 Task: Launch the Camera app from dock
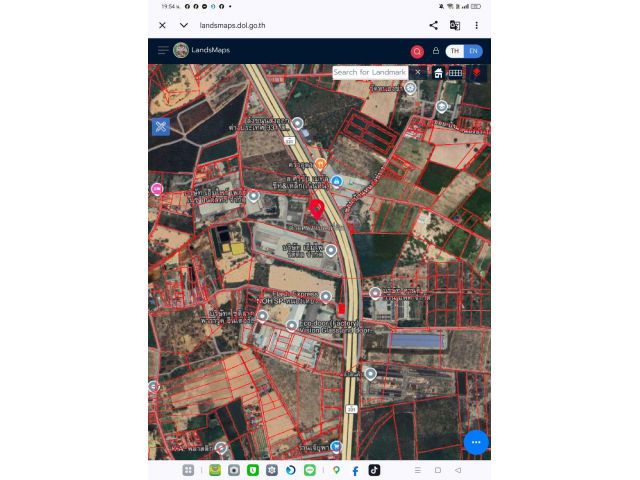(234, 470)
